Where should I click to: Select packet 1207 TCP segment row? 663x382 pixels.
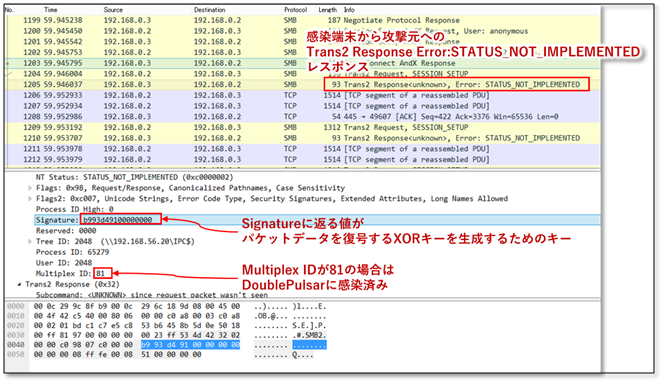coord(302,106)
